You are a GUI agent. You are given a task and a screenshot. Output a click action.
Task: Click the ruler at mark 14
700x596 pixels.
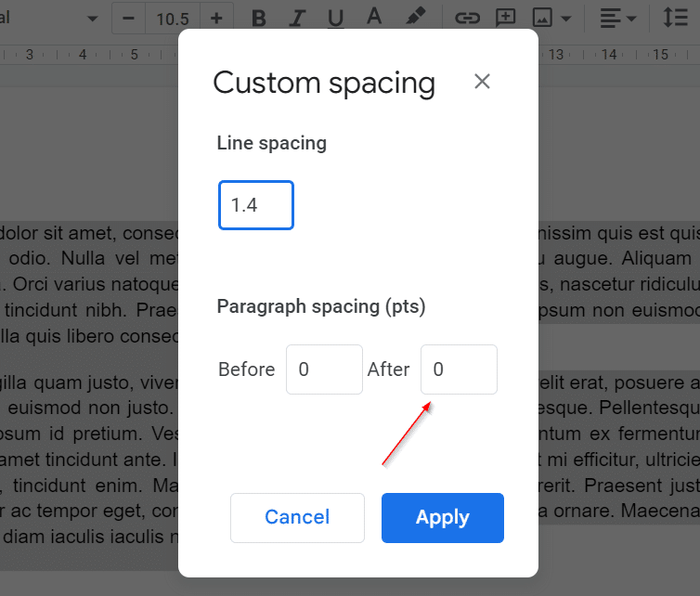608,55
